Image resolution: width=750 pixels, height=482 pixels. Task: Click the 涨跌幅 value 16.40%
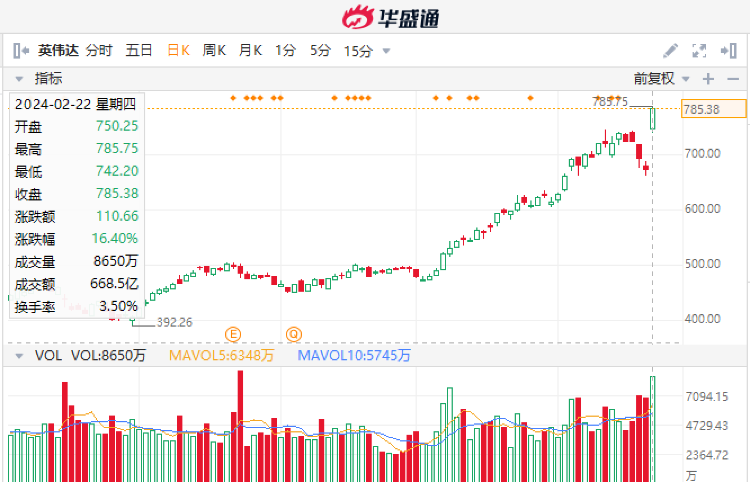[115, 238]
